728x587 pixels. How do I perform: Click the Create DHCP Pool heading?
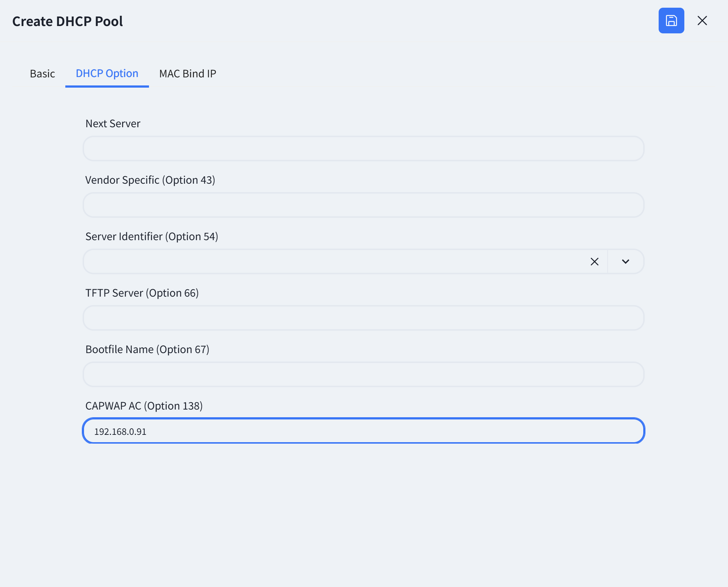(68, 21)
